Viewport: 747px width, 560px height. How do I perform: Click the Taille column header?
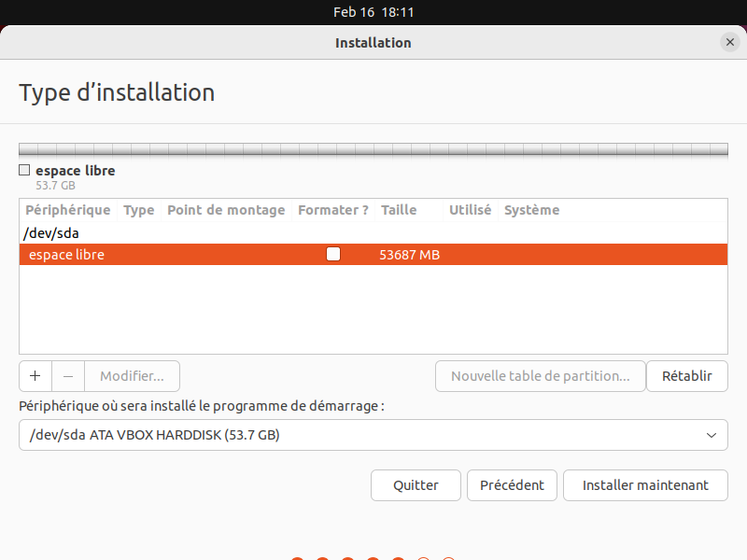pos(399,210)
